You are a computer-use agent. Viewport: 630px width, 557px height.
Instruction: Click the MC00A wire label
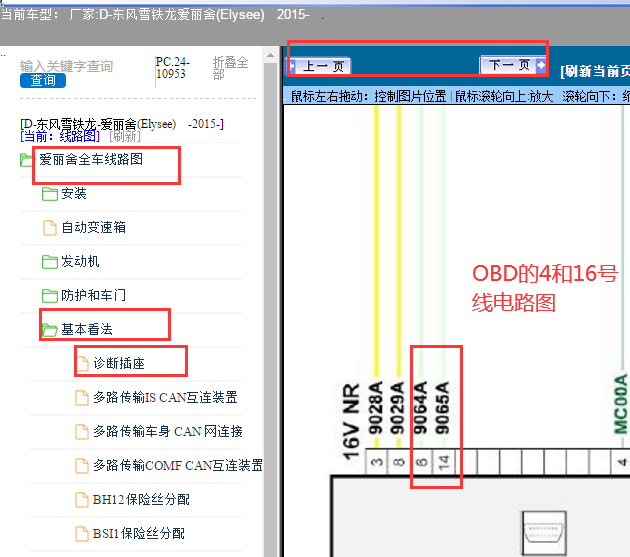(x=621, y=404)
